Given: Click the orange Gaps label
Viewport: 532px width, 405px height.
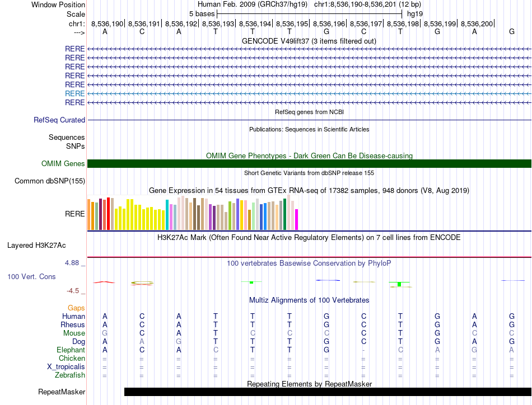Looking at the screenshot, I should pyautogui.click(x=76, y=308).
